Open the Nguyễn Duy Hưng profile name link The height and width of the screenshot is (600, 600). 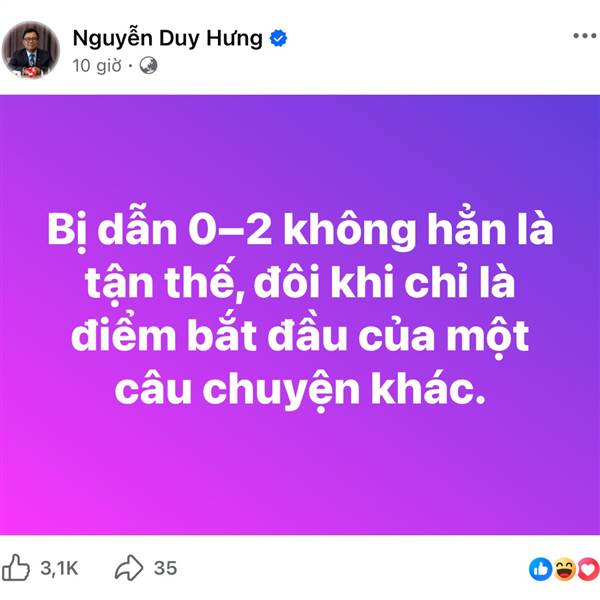click(x=168, y=39)
